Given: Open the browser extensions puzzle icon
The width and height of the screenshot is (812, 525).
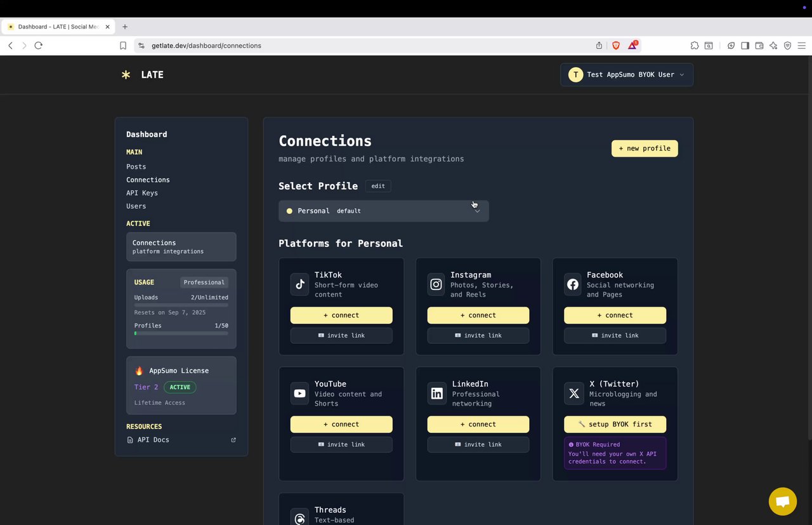Looking at the screenshot, I should point(695,46).
